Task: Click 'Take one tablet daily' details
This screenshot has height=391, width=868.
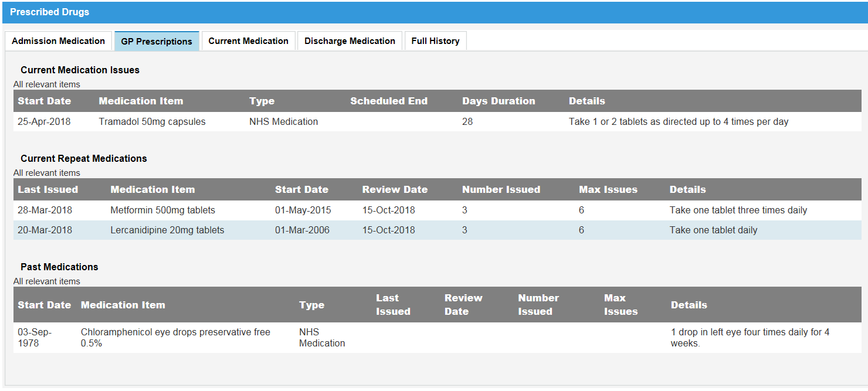Action: coord(713,230)
